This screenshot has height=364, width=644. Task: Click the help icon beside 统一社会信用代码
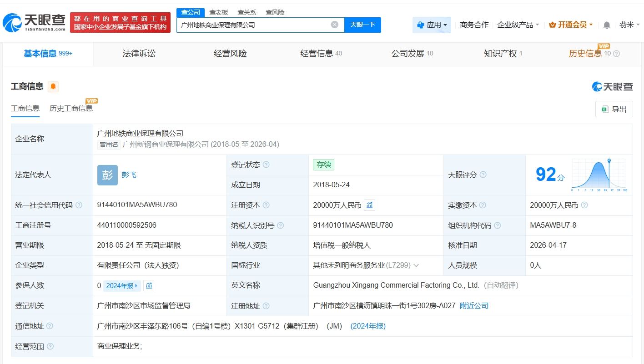pos(79,205)
